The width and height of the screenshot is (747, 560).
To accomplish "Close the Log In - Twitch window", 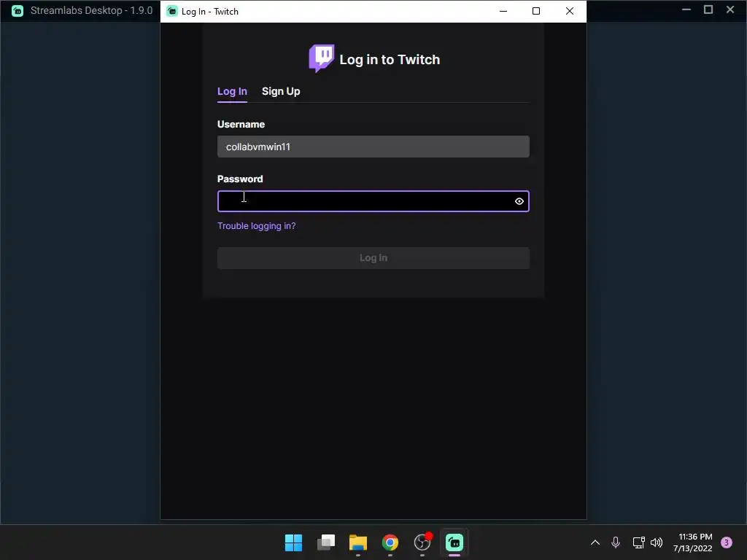I will (569, 11).
